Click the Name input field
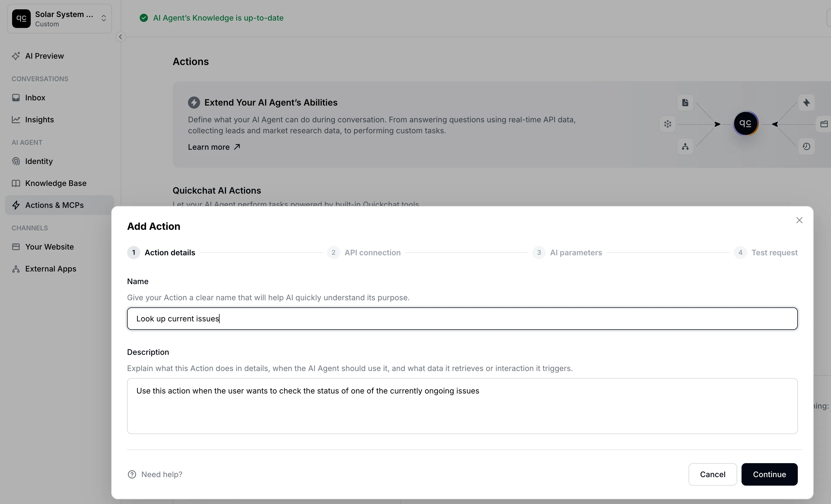831x504 pixels. pyautogui.click(x=462, y=319)
